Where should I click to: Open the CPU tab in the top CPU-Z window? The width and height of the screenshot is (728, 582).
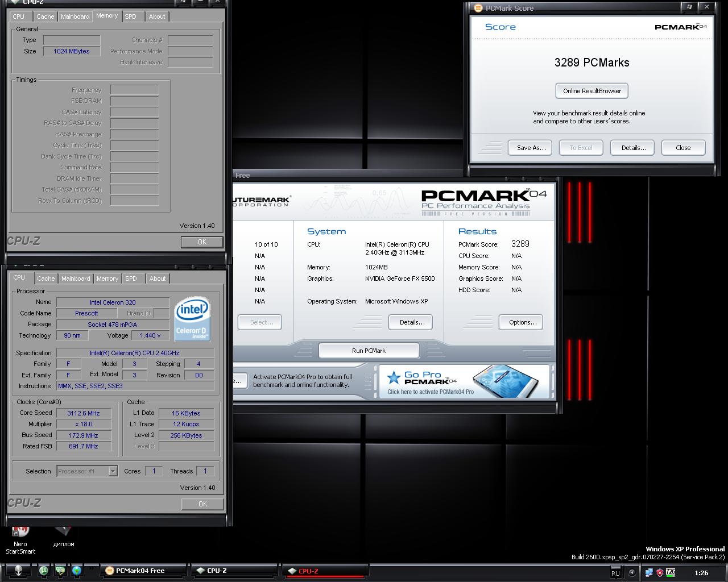(x=19, y=16)
